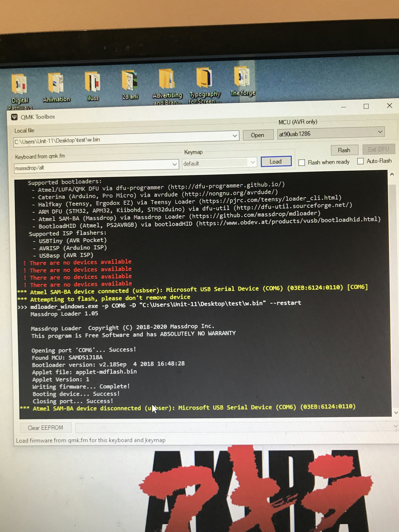Viewport: 399px width, 532px height.
Task: Click the QMK Toolbox title bar icon
Action: coord(14,117)
